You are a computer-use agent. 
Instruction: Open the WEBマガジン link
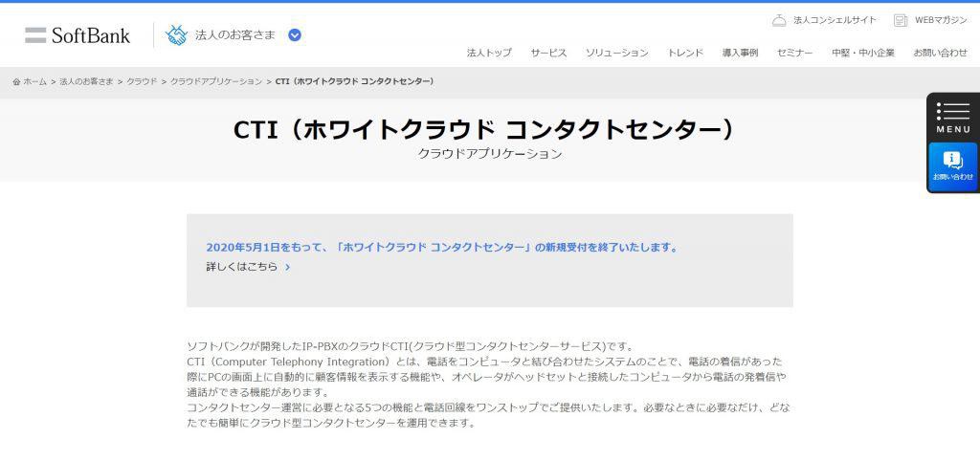click(941, 21)
